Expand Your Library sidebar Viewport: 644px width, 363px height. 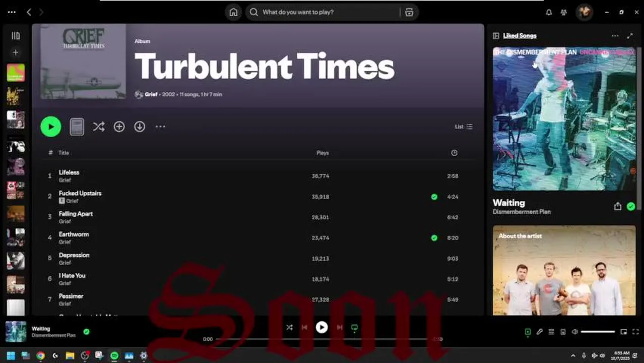pyautogui.click(x=16, y=36)
